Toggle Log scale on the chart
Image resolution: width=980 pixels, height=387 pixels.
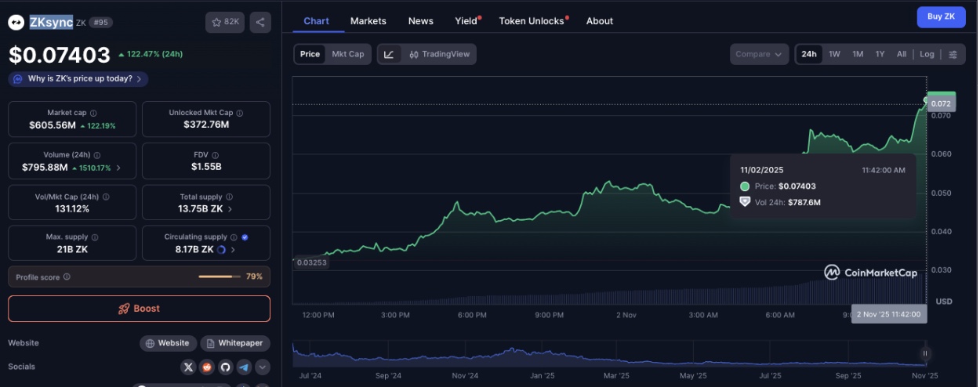tap(927, 54)
